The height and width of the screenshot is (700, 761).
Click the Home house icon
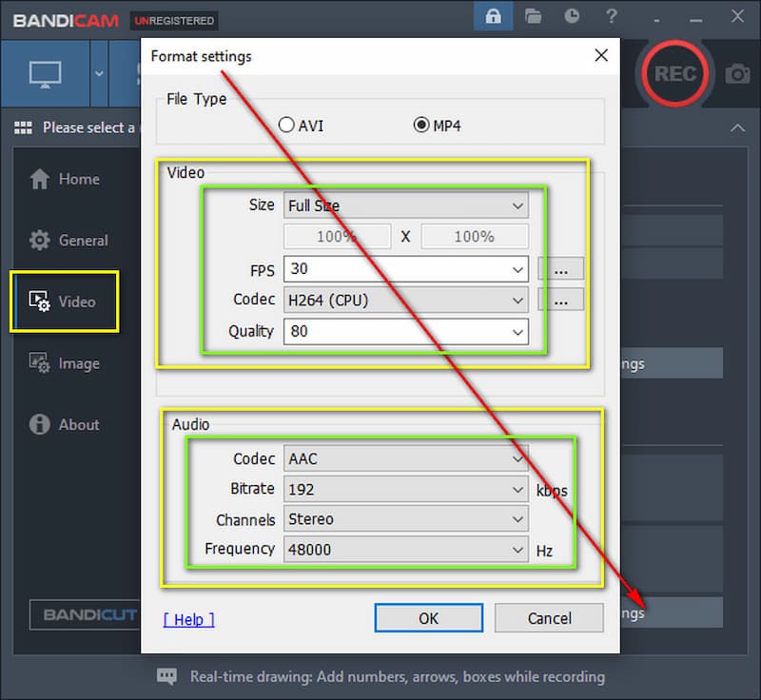pyautogui.click(x=39, y=179)
